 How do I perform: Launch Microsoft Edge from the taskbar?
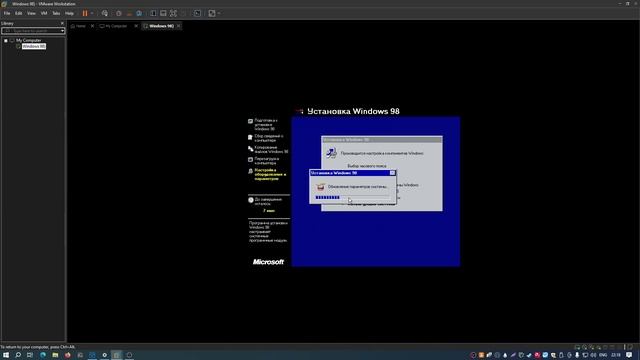click(43, 355)
